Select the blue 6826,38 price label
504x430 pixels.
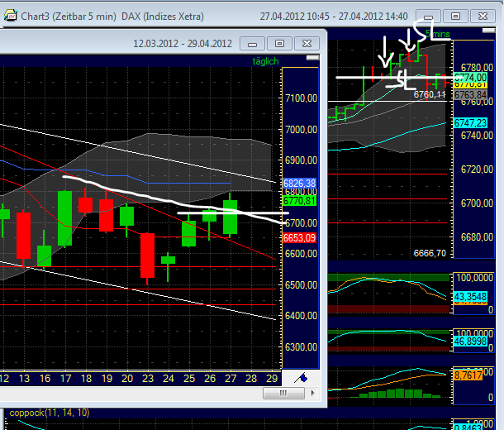(299, 184)
